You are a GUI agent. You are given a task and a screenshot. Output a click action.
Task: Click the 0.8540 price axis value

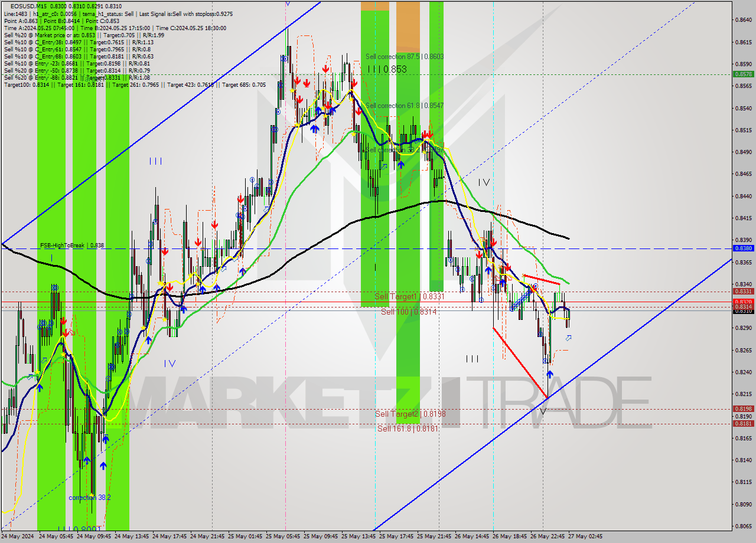point(743,109)
